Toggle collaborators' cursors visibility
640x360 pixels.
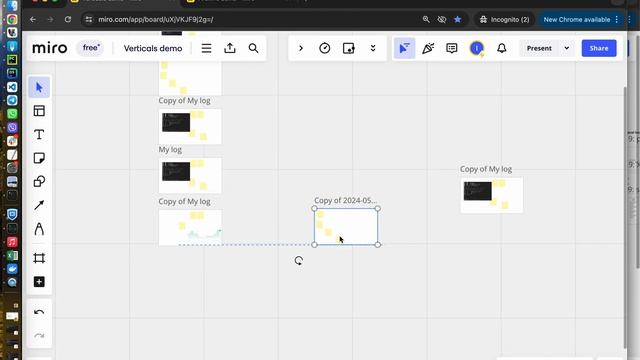(x=404, y=48)
